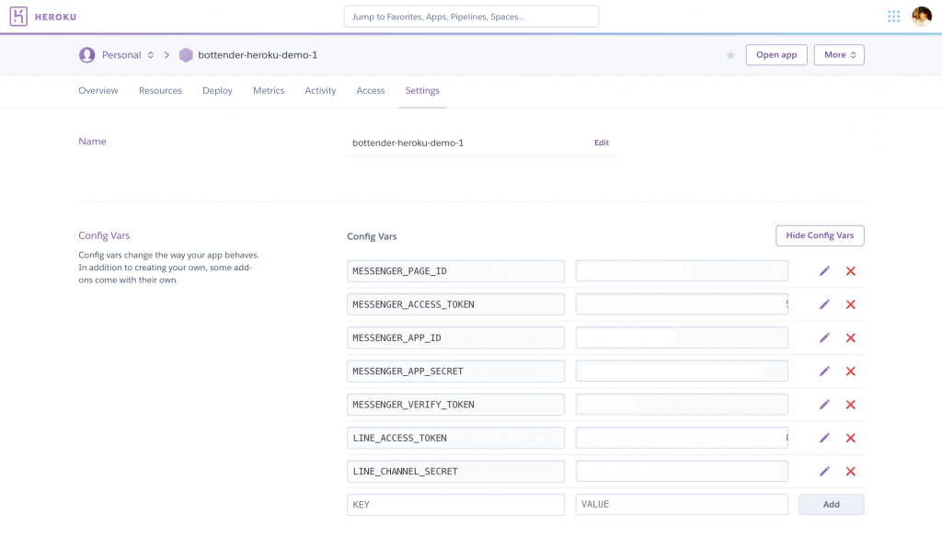Edit the MESSENGER_APP_SECRET pencil icon
This screenshot has width=942, height=560.
[824, 371]
